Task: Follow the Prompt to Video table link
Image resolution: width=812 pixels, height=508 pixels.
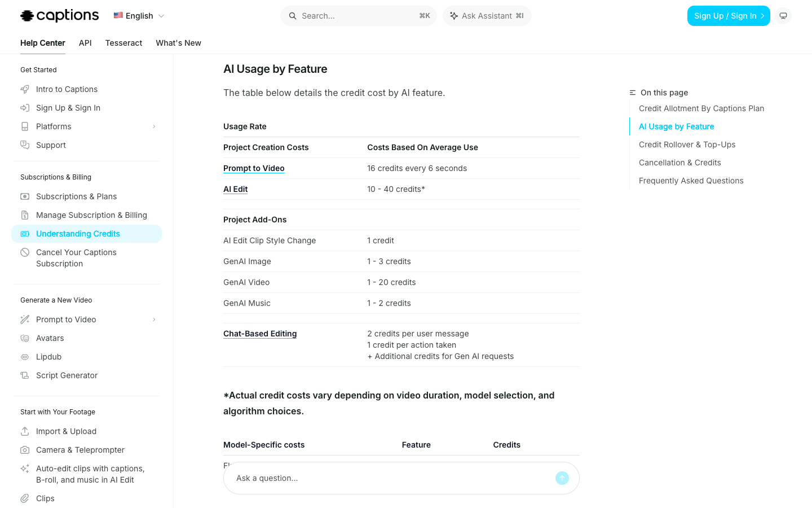Action: click(254, 168)
